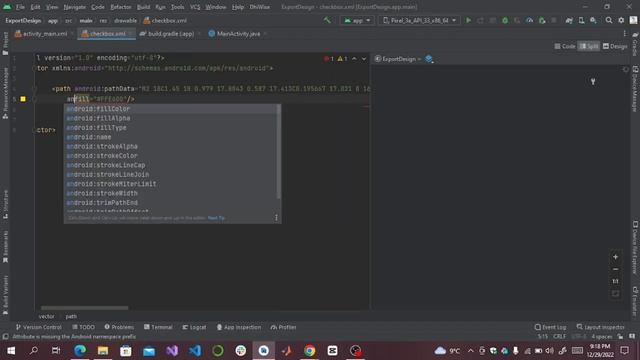Click the yellow color swatch in gutter

click(23, 99)
